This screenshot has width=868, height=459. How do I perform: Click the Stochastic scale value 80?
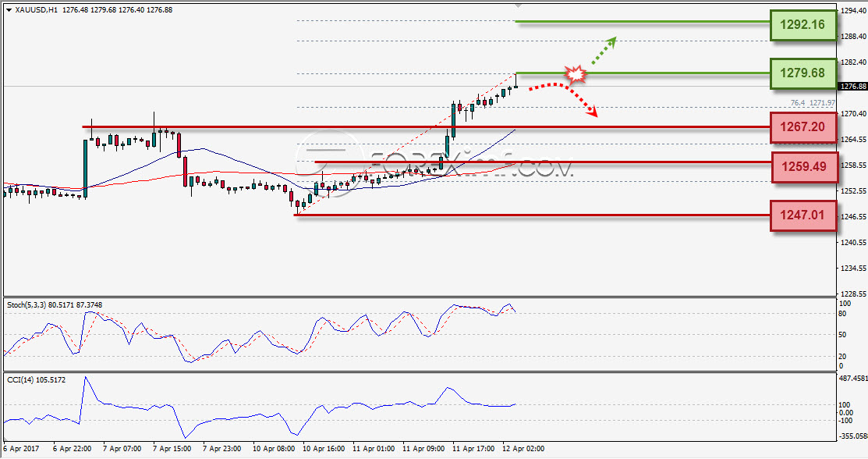pyautogui.click(x=842, y=314)
